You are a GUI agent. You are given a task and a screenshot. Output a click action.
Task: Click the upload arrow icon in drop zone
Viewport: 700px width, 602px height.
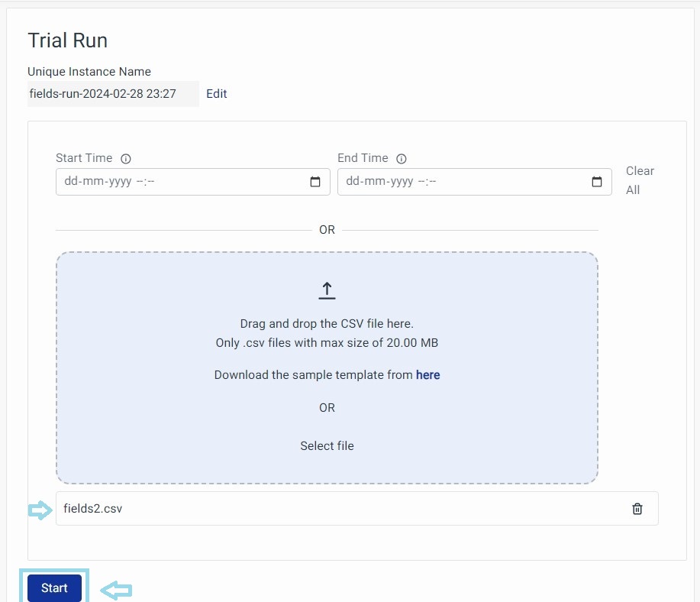coord(327,290)
